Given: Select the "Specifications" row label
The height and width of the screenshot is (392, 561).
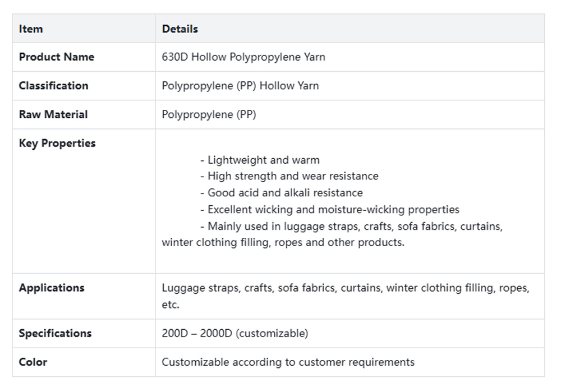Looking at the screenshot, I should tap(55, 333).
